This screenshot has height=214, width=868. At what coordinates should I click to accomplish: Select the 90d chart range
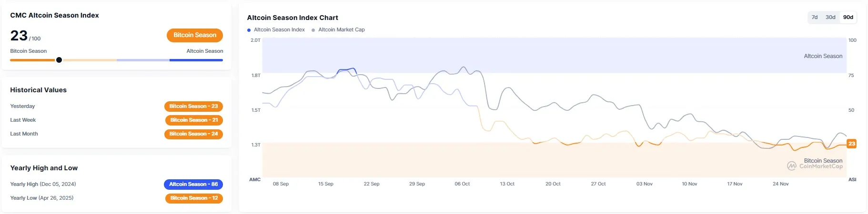[848, 17]
